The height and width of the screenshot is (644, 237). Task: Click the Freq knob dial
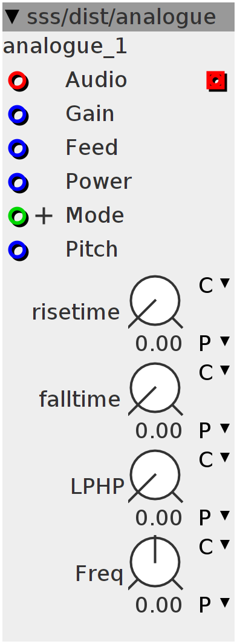pos(155,563)
